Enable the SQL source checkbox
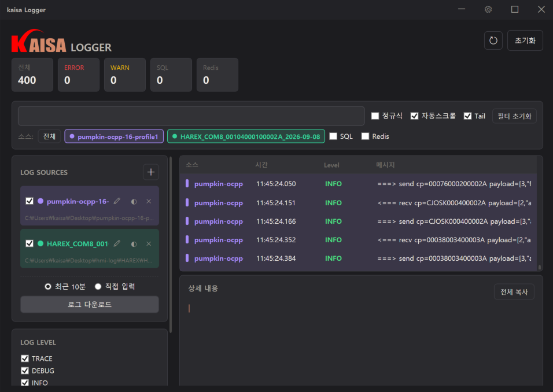This screenshot has height=392, width=553. 333,136
